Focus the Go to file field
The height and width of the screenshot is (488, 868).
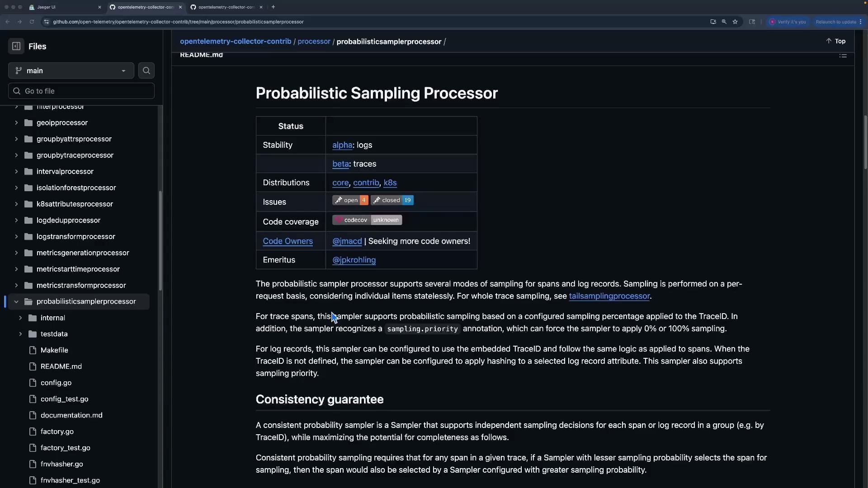tap(81, 91)
